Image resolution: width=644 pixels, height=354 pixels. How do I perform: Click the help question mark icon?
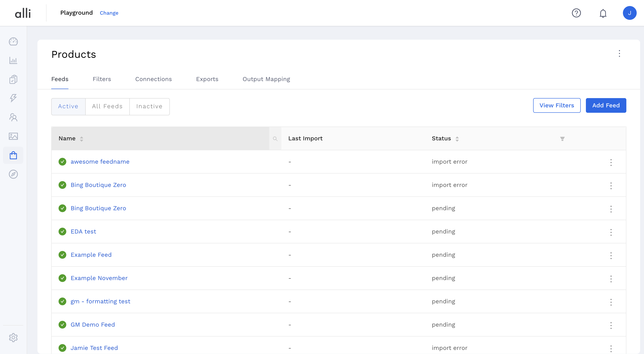pyautogui.click(x=576, y=13)
